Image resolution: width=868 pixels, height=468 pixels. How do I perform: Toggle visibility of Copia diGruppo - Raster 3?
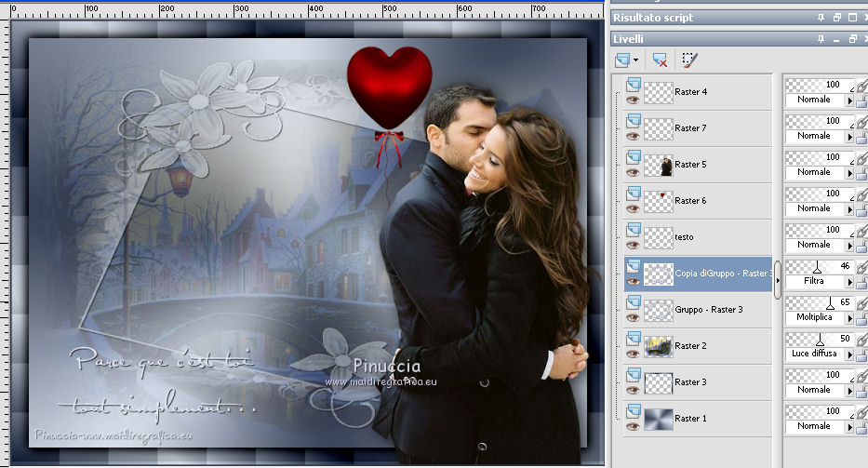coord(633,281)
